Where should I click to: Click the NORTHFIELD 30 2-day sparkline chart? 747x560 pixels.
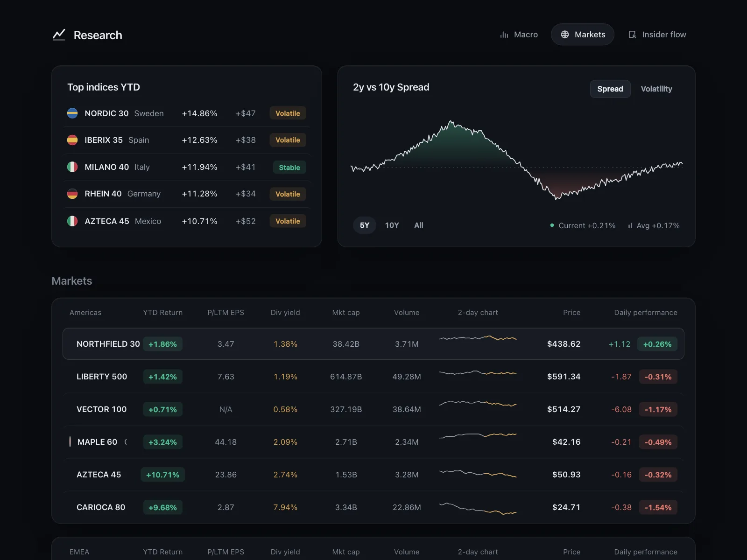[478, 338]
